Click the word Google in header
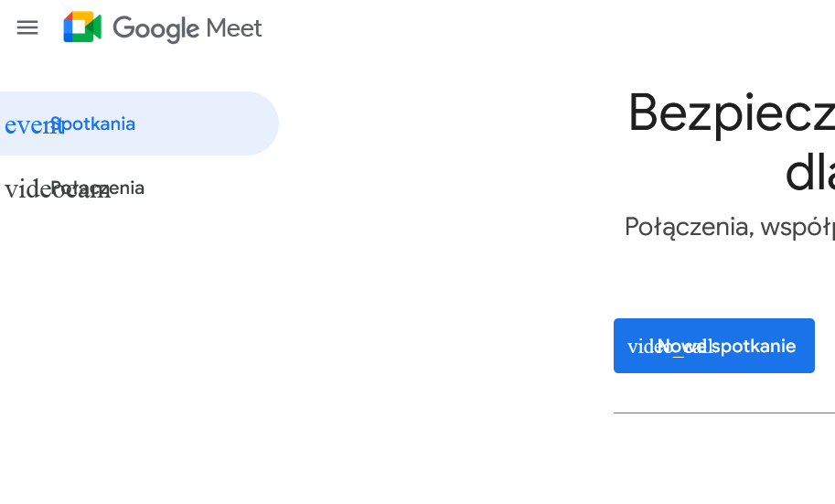 pyautogui.click(x=155, y=28)
